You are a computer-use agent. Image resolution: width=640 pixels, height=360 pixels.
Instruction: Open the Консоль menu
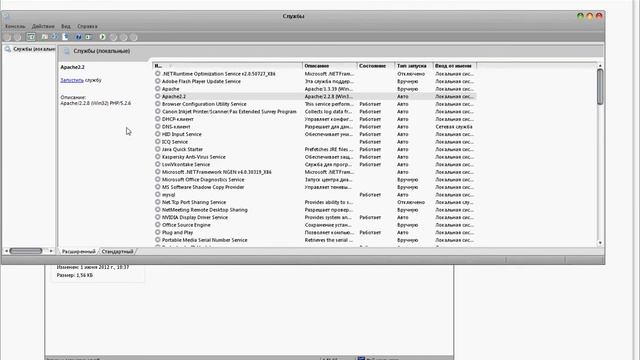coord(15,26)
